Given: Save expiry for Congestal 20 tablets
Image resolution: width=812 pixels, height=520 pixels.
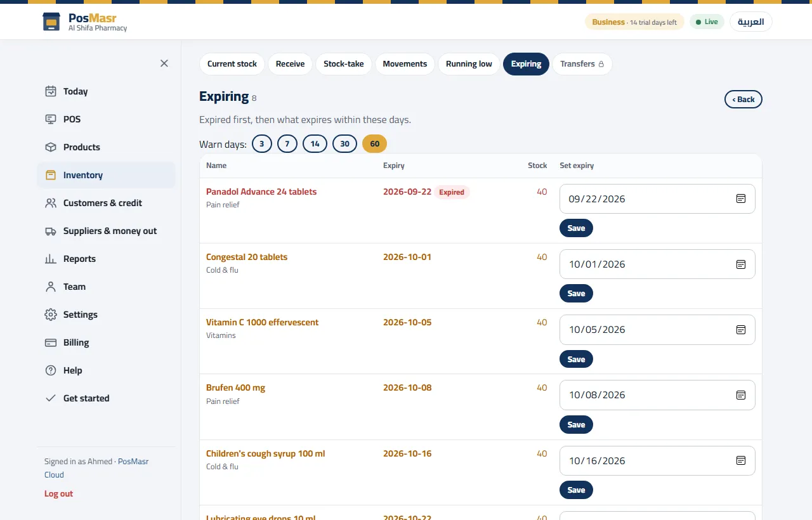Looking at the screenshot, I should (x=576, y=294).
